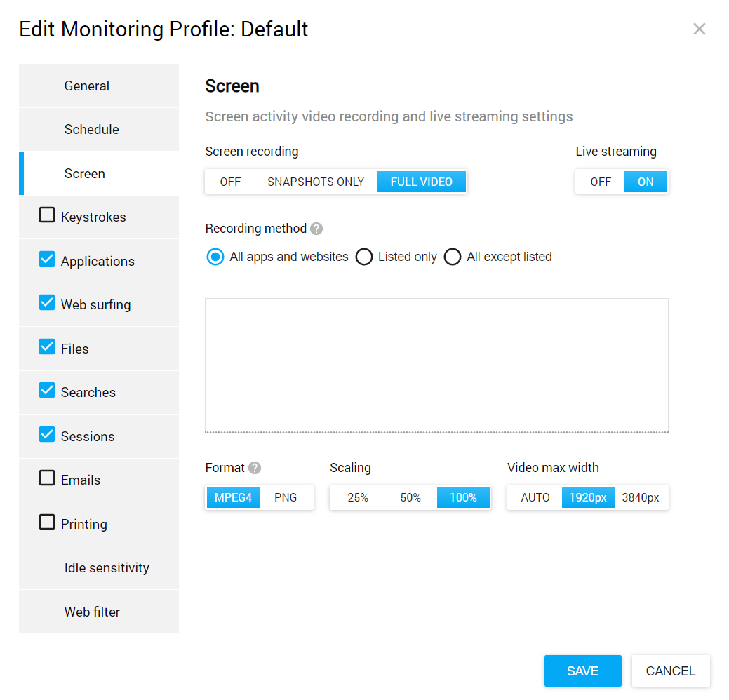Turn Live streaming OFF
Screen dimensions: 729x700
coord(601,182)
